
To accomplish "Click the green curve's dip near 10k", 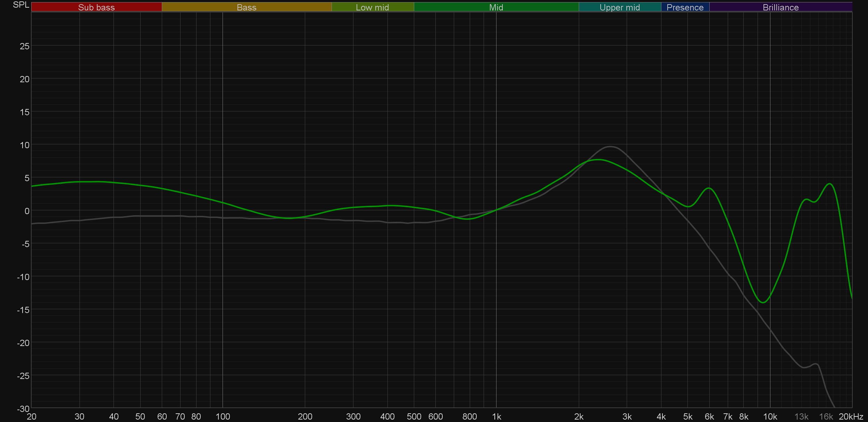I will point(763,303).
